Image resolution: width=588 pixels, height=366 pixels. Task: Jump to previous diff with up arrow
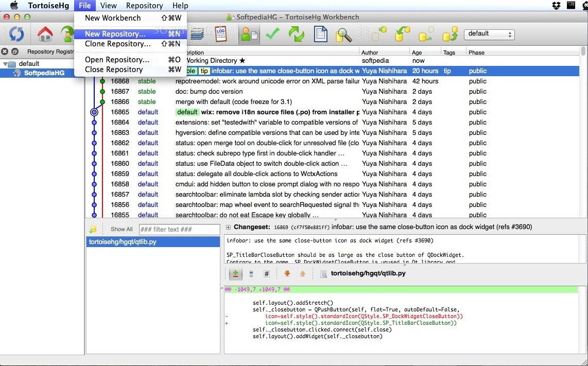point(303,274)
